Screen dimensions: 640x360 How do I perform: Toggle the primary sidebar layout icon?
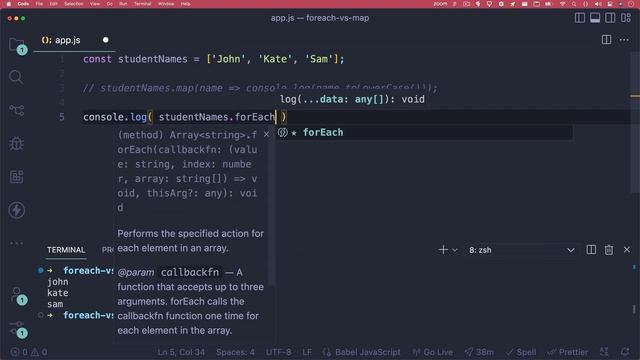tap(580, 18)
